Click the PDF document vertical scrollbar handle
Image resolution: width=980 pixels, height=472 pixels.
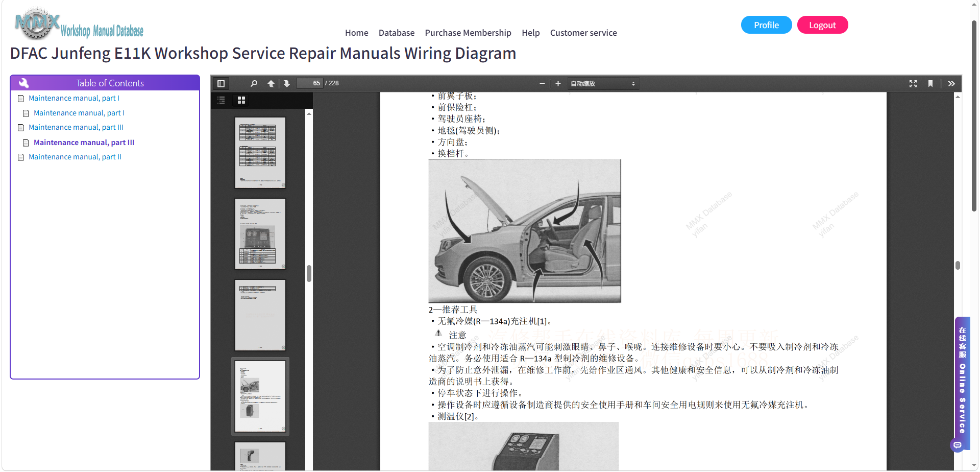958,265
